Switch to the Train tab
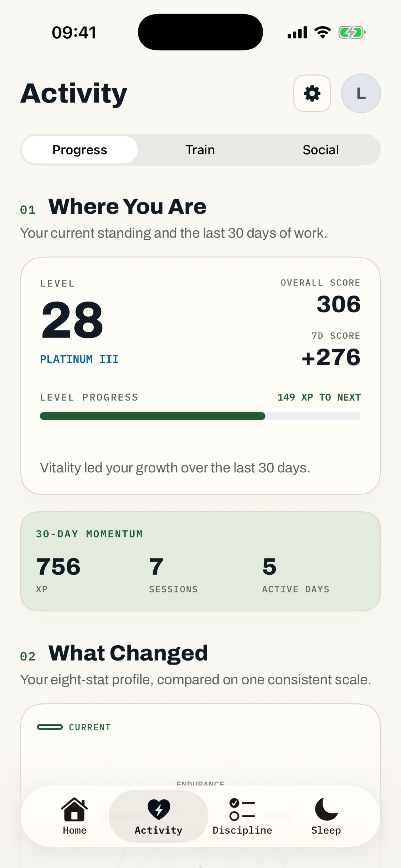The width and height of the screenshot is (401, 868). point(200,150)
